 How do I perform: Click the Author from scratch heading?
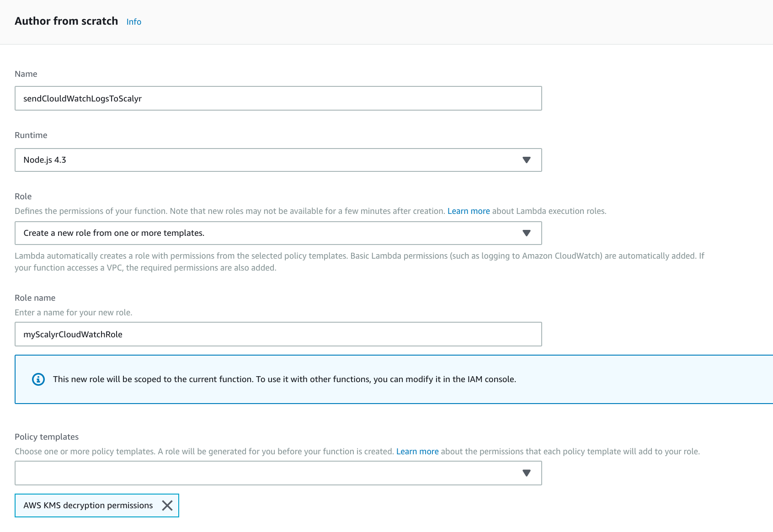[x=66, y=21]
